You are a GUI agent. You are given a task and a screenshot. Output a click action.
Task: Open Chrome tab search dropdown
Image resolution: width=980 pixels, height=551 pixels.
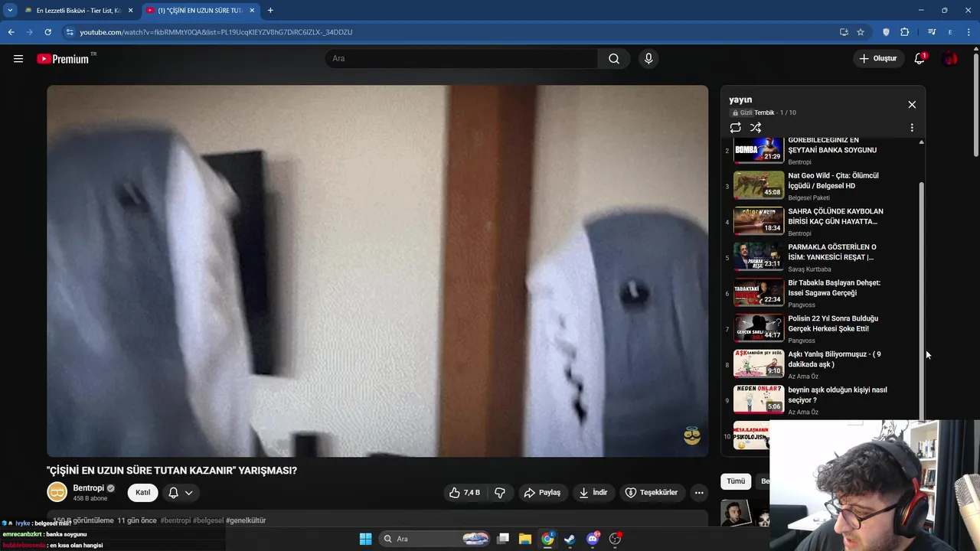(10, 11)
